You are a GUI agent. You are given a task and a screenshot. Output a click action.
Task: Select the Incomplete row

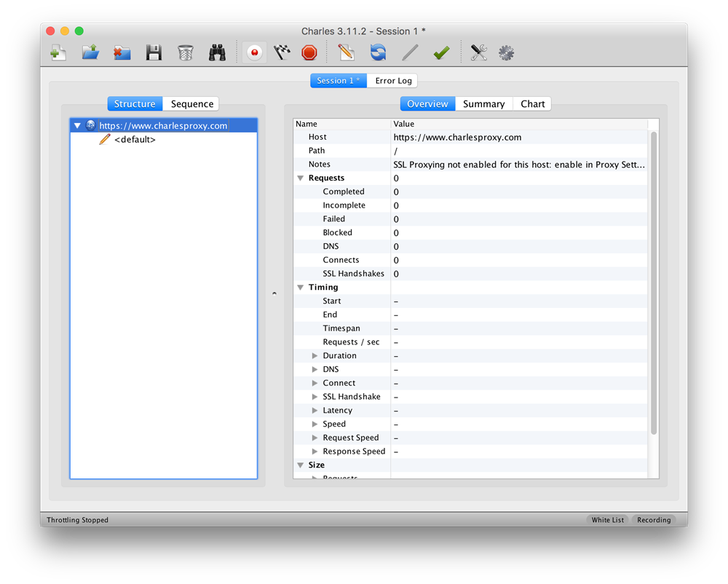point(470,205)
